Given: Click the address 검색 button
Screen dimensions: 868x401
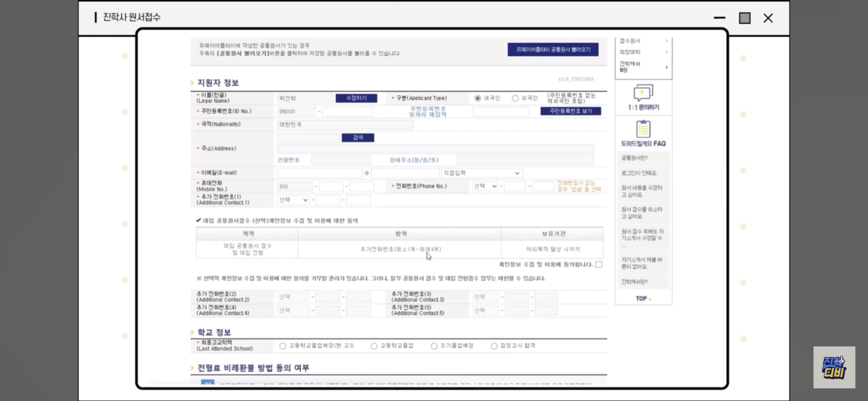Looking at the screenshot, I should (358, 138).
